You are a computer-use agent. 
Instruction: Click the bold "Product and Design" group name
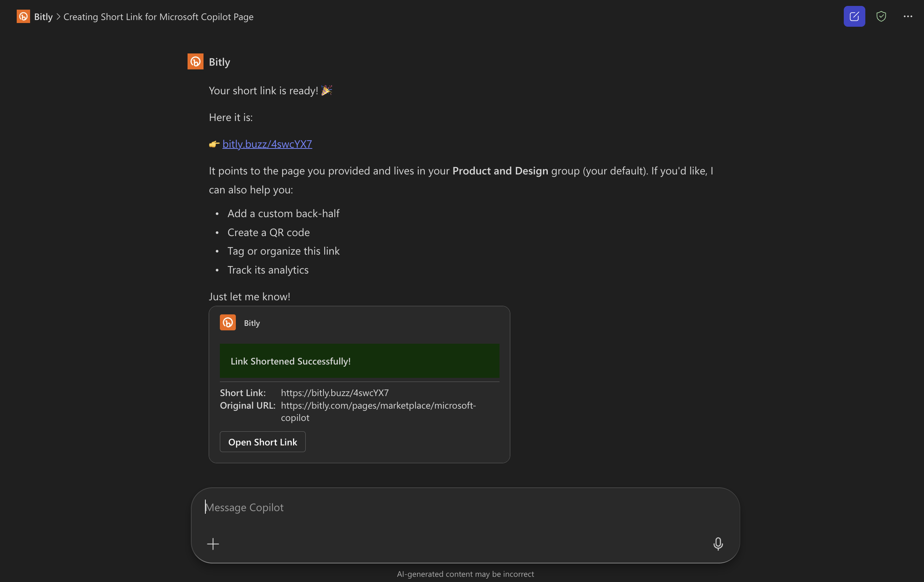coord(500,171)
